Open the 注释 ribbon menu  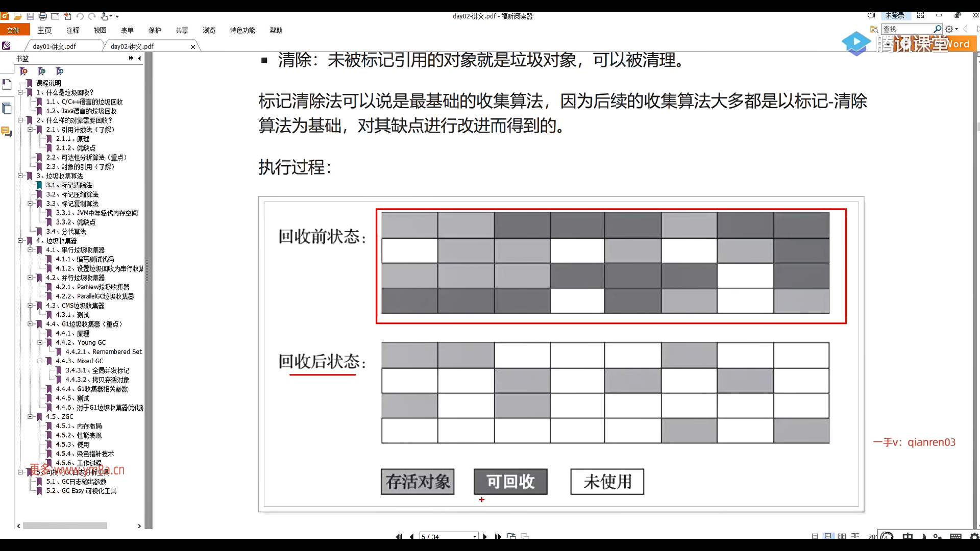click(72, 31)
